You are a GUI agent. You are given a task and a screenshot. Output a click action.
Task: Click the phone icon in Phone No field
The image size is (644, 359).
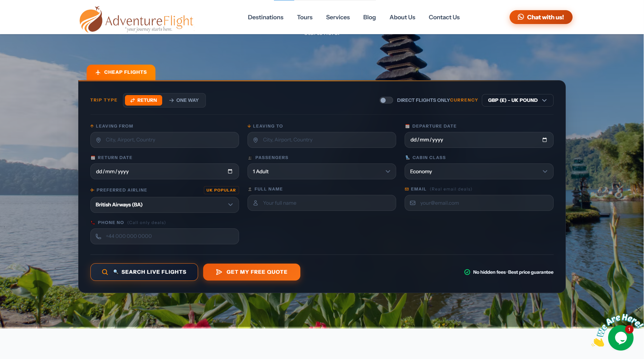[99, 237]
